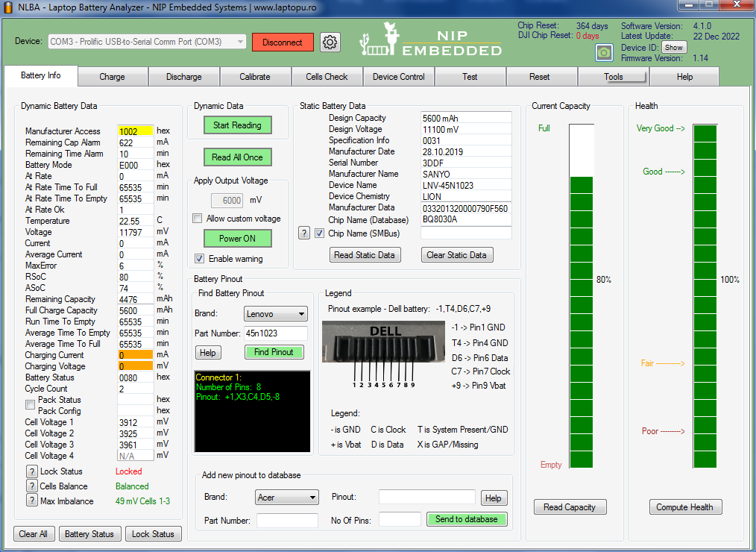Image resolution: width=756 pixels, height=552 pixels.
Task: Uncheck the Enable warning checkbox
Action: [x=199, y=259]
